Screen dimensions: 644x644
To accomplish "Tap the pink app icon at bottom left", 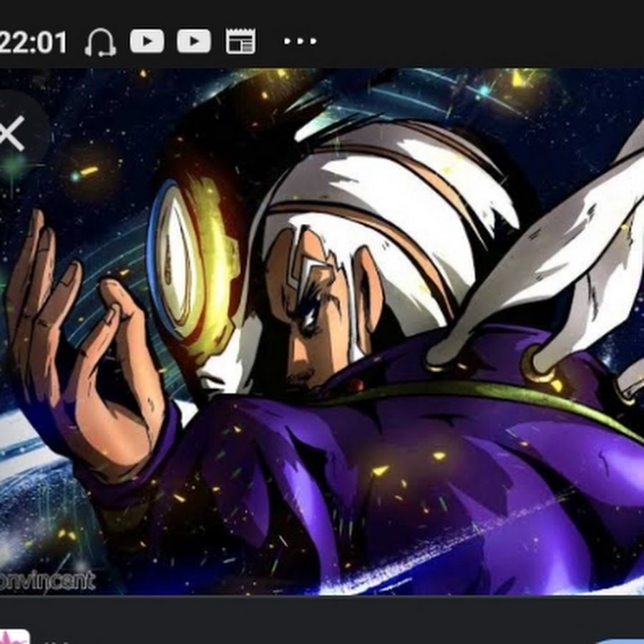I will pyautogui.click(x=13, y=636).
